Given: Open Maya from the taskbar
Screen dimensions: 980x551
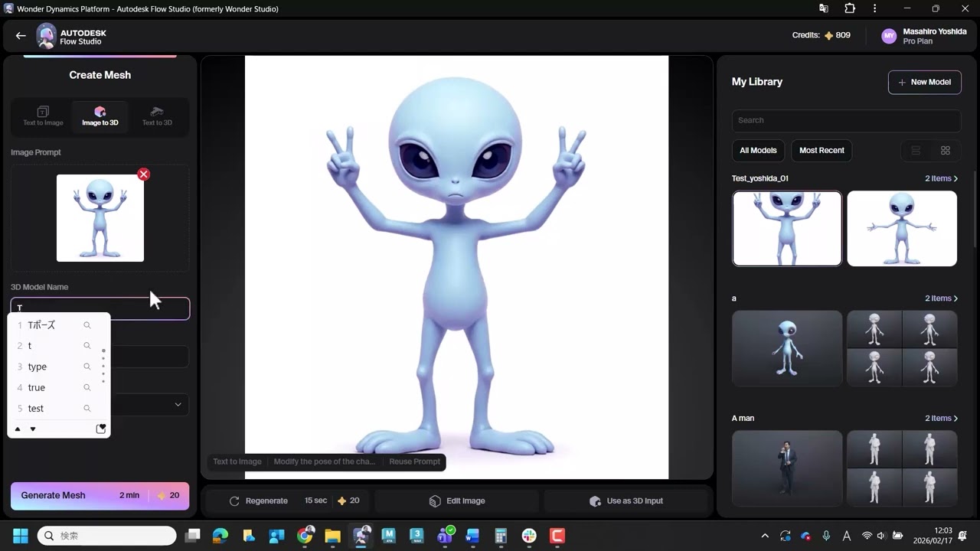Looking at the screenshot, I should tap(388, 536).
